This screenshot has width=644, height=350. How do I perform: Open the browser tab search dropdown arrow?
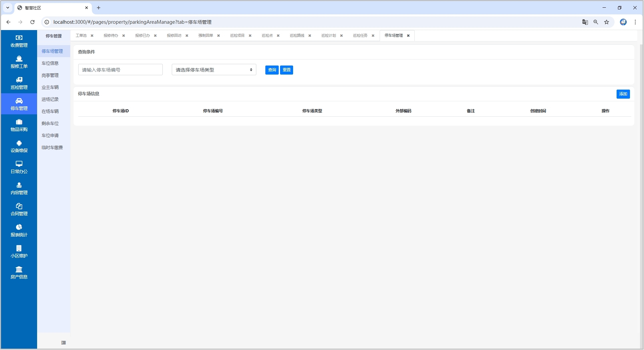click(x=8, y=8)
